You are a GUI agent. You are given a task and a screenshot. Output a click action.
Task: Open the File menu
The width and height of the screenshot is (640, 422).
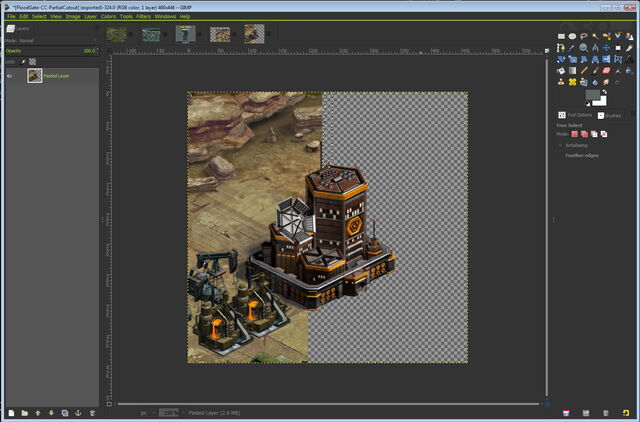pos(11,16)
